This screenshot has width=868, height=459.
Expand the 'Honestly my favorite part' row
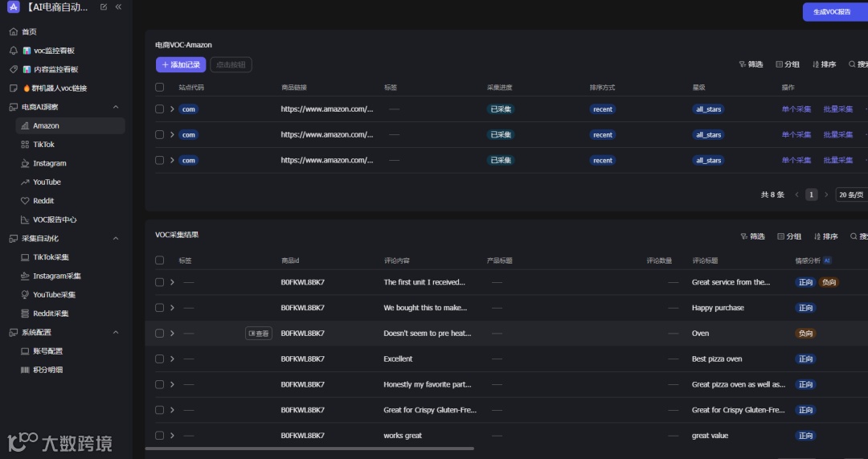click(172, 384)
